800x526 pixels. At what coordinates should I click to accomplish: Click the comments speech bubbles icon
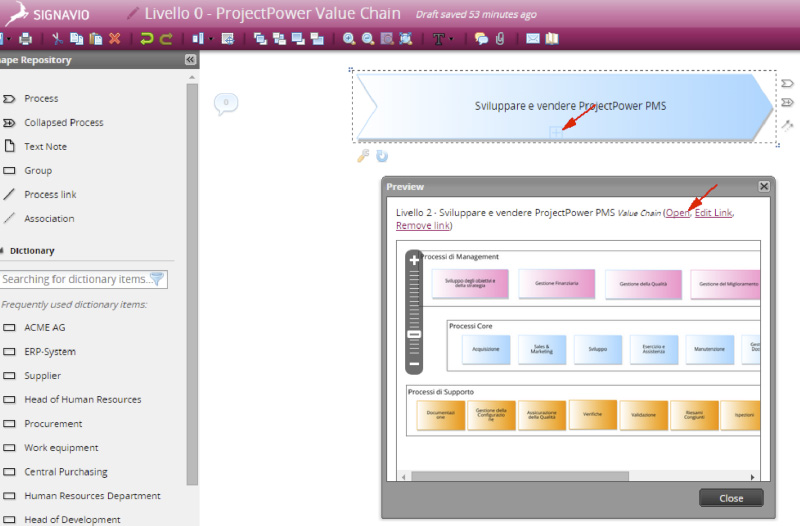coord(481,39)
